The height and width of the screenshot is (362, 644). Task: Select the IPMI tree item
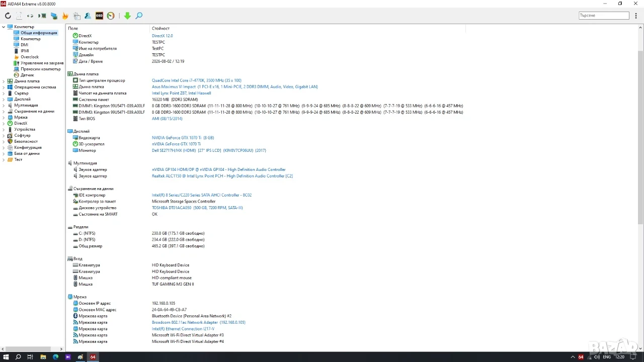click(25, 51)
